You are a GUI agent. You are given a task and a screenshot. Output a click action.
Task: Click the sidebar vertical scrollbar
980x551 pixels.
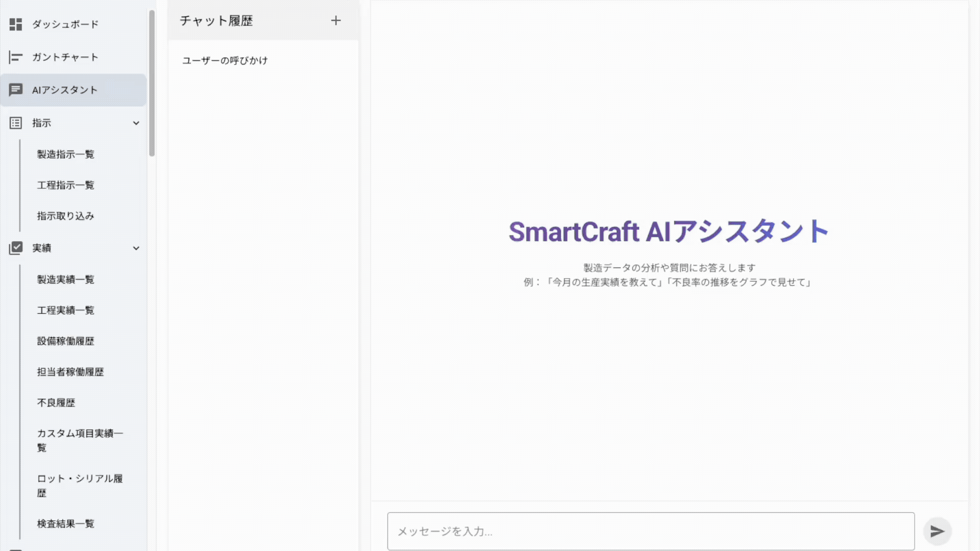pos(152,84)
